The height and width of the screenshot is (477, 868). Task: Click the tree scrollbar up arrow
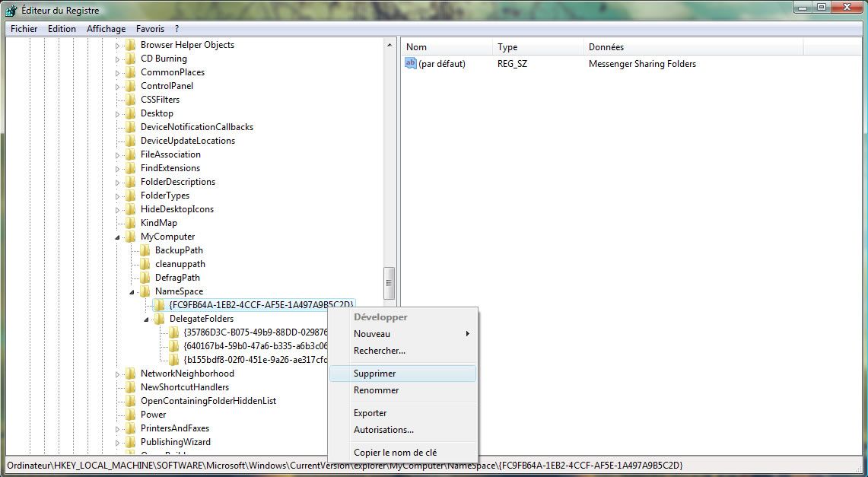(x=389, y=45)
